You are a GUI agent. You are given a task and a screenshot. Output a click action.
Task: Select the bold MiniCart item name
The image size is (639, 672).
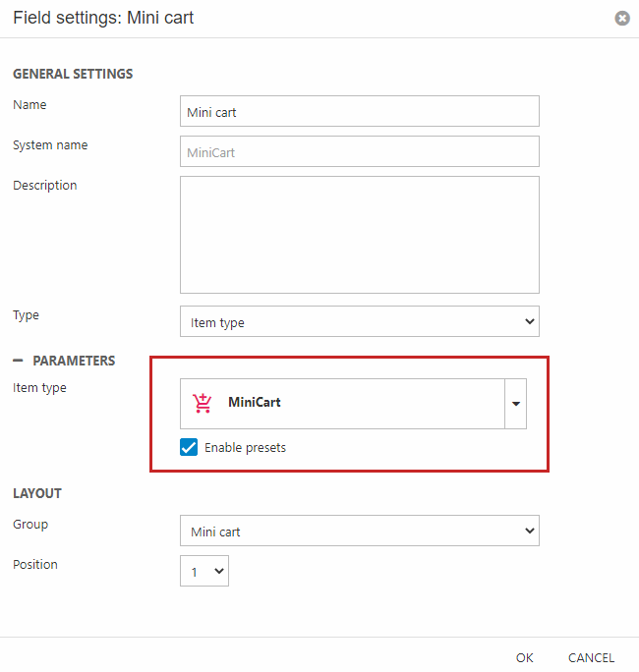255,403
